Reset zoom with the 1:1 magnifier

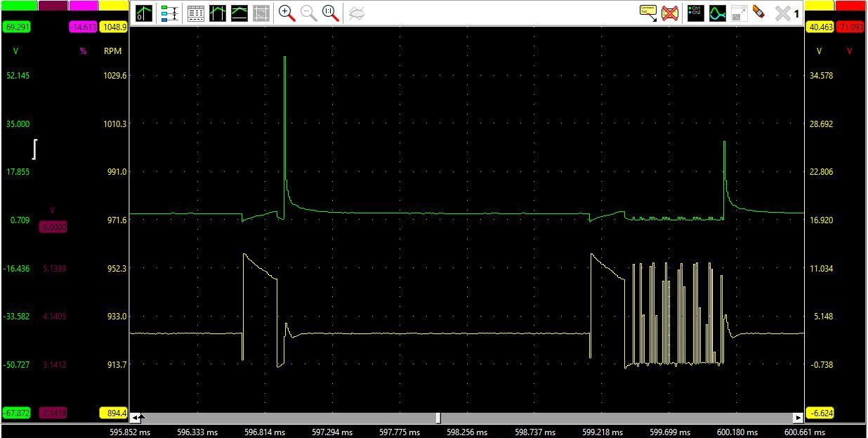(330, 13)
